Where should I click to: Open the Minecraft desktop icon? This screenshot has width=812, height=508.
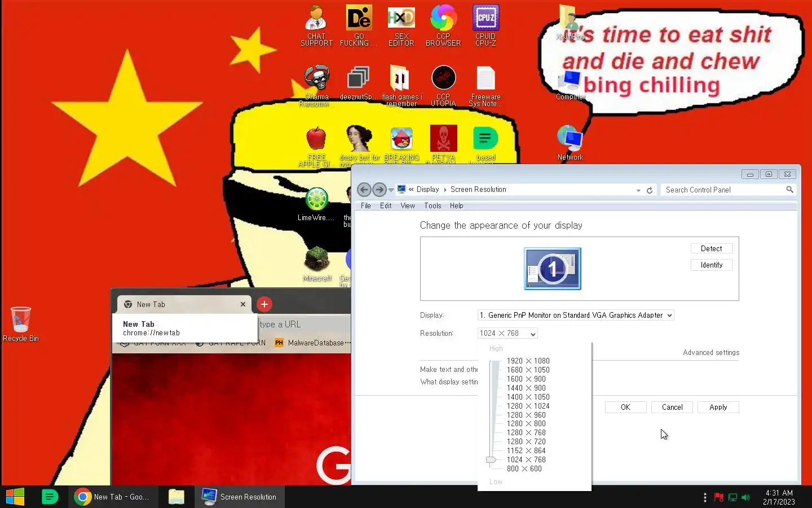(317, 264)
